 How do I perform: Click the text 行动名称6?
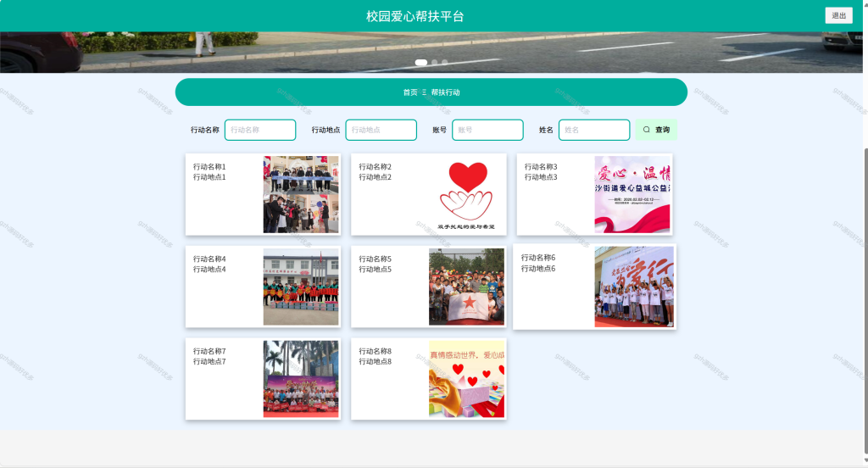538,258
